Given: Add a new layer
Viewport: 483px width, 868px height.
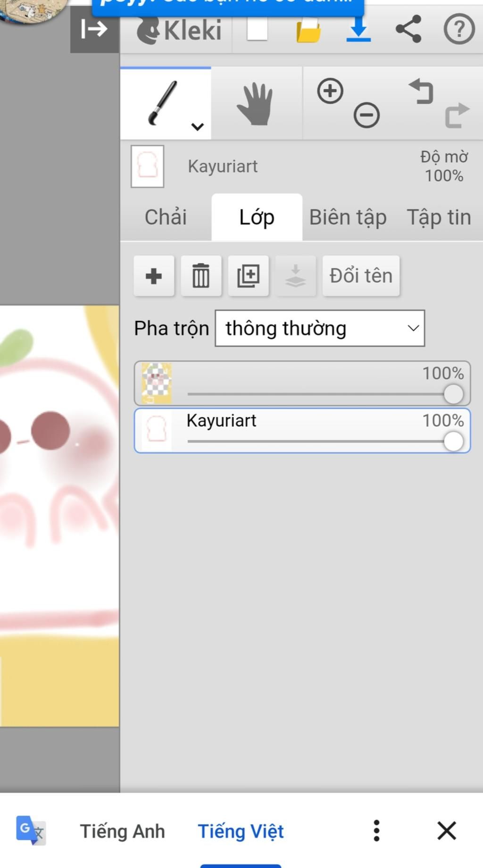Looking at the screenshot, I should coord(154,276).
